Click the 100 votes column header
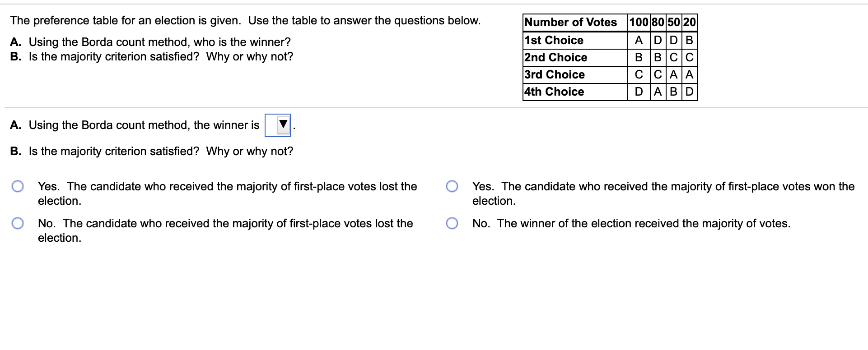 pyautogui.click(x=639, y=22)
